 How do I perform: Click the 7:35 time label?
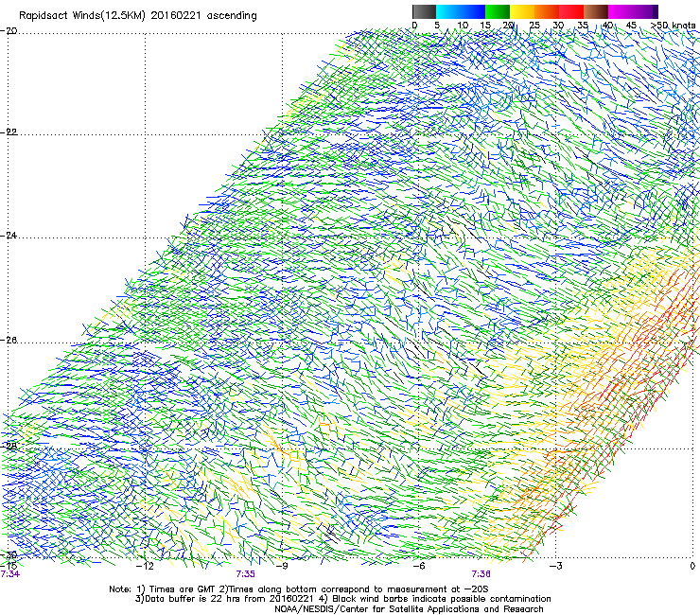[x=246, y=574]
